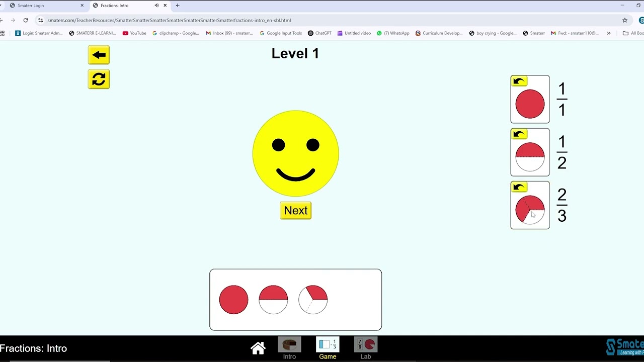Undo the whole circle 1/1 card

pyautogui.click(x=519, y=81)
